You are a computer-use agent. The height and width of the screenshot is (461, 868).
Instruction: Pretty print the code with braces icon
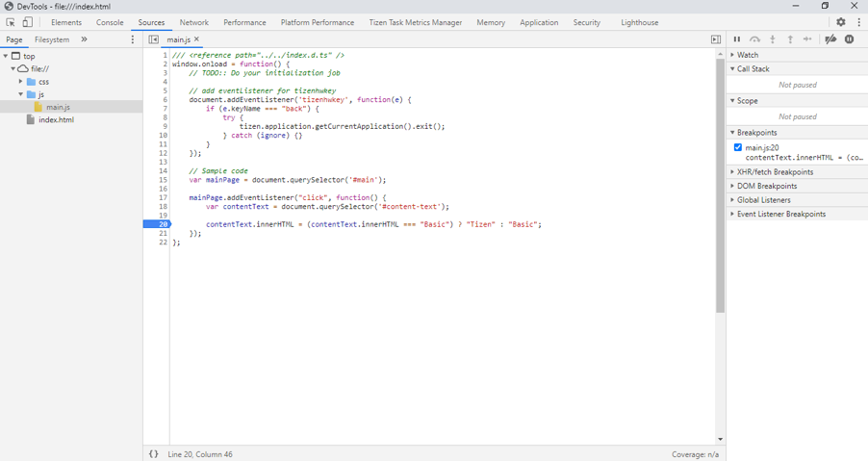tap(154, 454)
